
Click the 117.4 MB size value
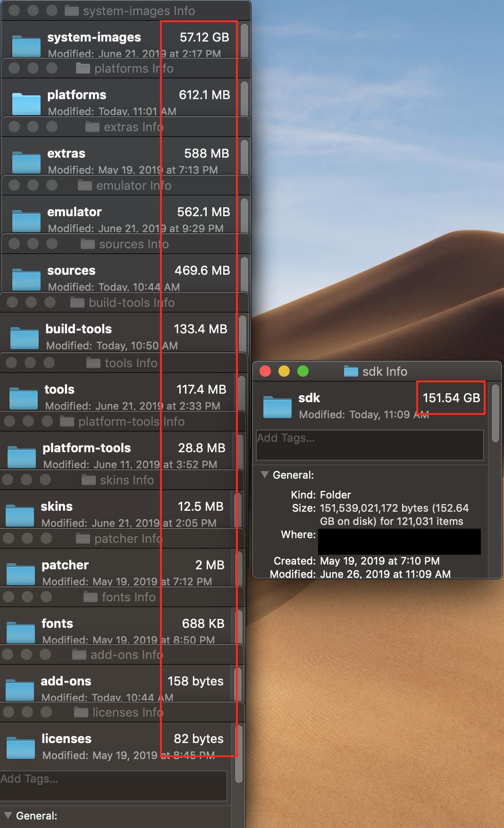[x=202, y=389]
